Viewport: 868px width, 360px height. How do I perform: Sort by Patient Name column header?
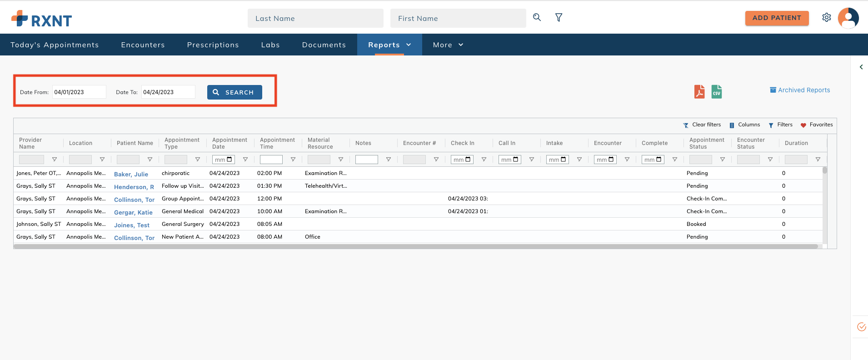135,143
